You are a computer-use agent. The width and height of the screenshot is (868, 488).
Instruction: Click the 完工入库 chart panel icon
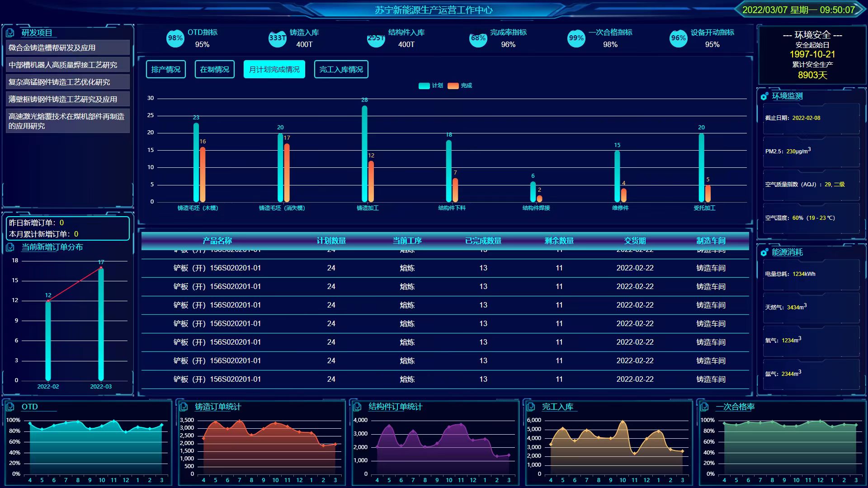coord(531,407)
